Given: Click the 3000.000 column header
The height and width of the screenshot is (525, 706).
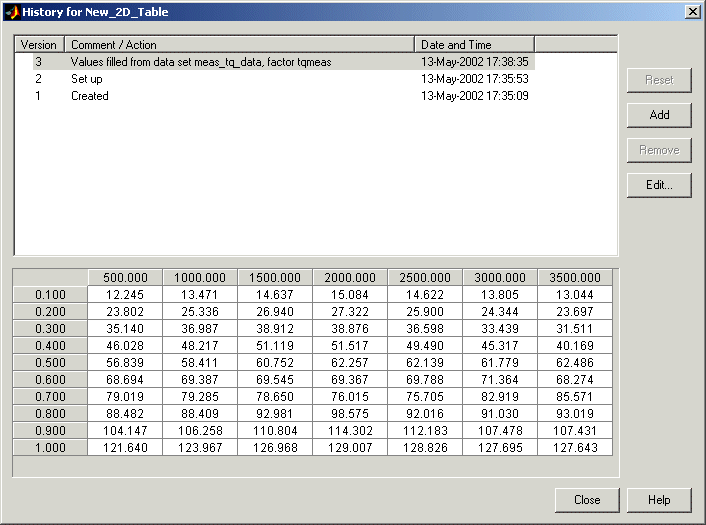Looking at the screenshot, I should click(x=500, y=277).
